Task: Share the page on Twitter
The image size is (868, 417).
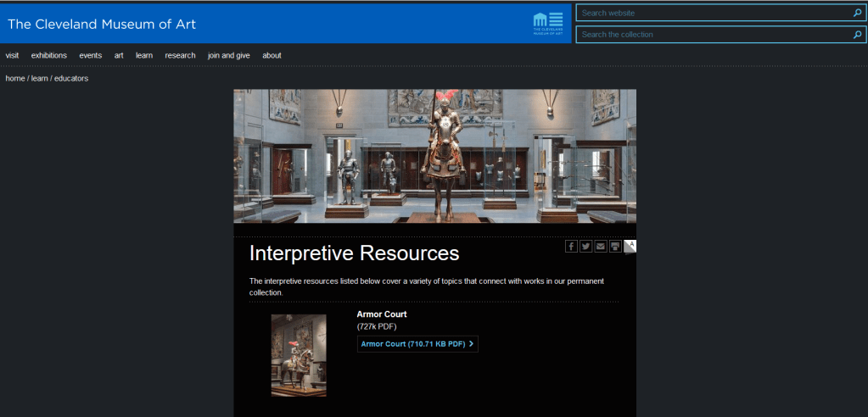Action: (x=585, y=247)
